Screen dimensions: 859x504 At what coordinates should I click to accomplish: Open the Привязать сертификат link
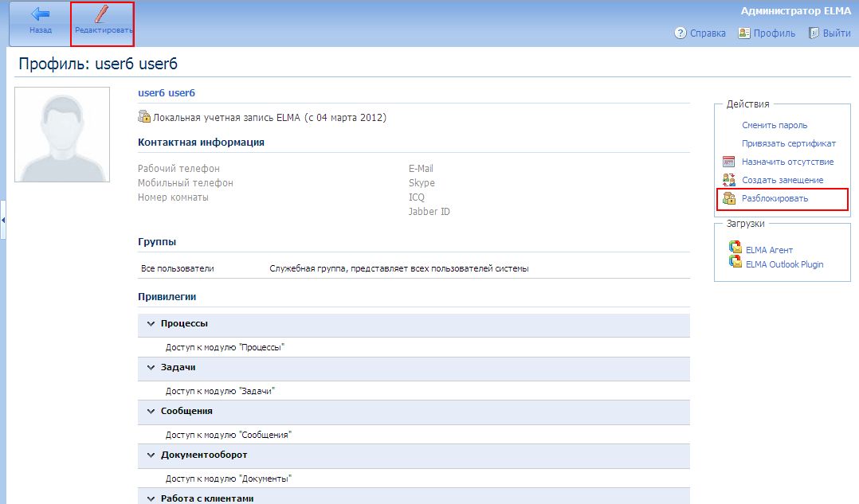[x=789, y=143]
